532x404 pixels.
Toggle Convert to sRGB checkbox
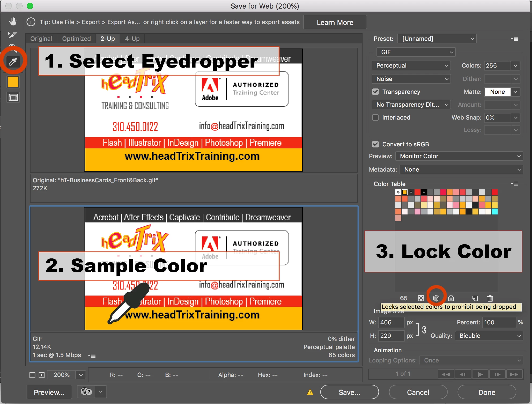[375, 144]
